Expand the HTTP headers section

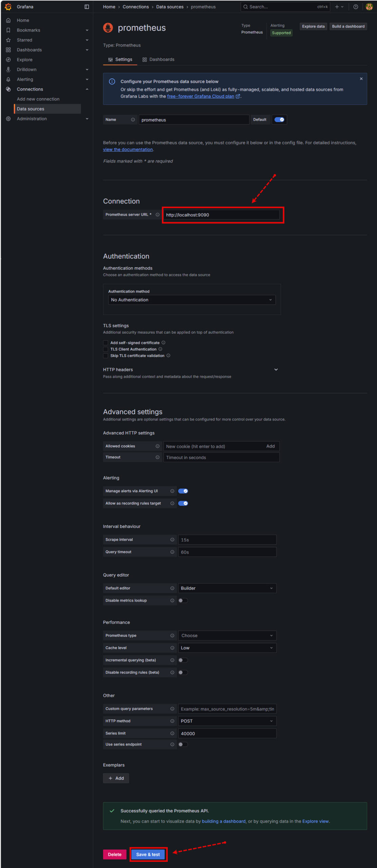coord(276,370)
